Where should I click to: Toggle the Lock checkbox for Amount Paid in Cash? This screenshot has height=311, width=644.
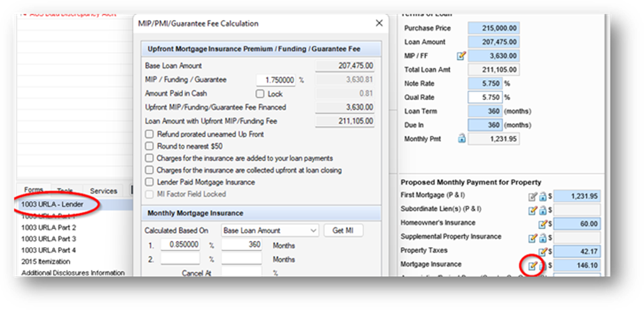260,94
